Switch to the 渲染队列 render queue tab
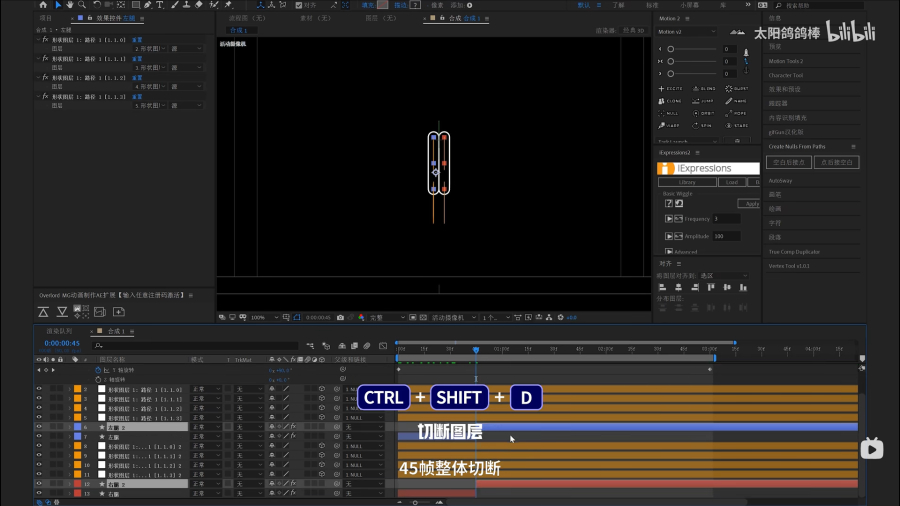This screenshot has height=506, width=900. [x=59, y=331]
